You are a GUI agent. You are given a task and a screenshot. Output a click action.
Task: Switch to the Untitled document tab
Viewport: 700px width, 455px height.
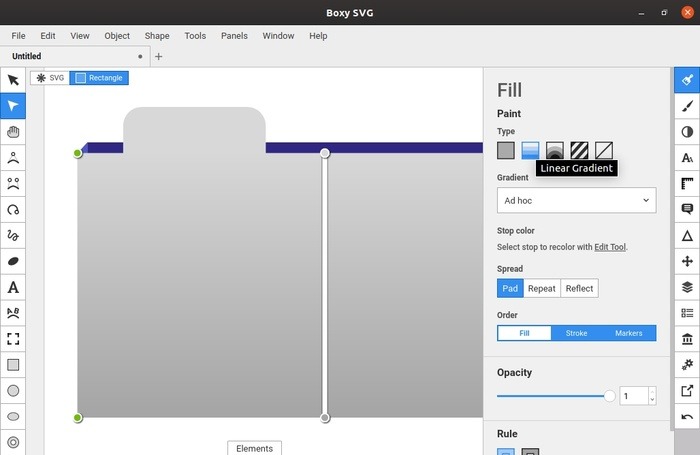[x=75, y=56]
